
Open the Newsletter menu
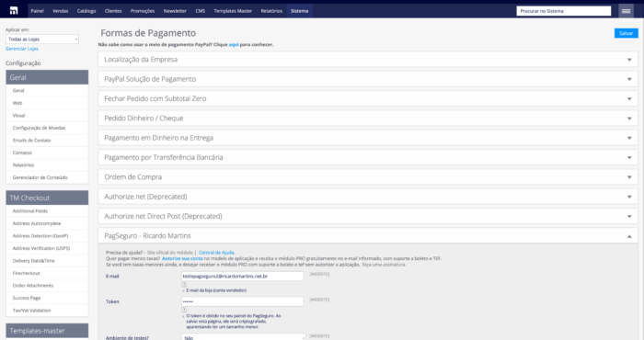175,11
